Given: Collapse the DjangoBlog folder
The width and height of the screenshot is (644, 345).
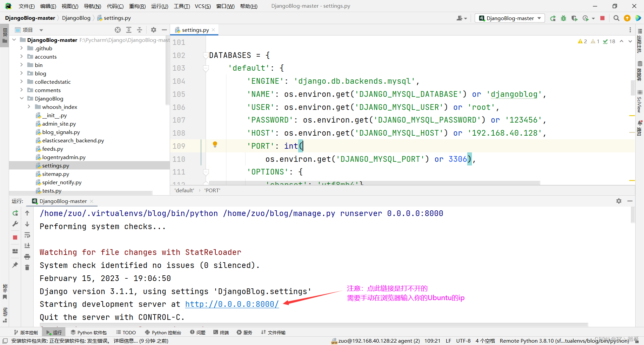Looking at the screenshot, I should (21, 98).
